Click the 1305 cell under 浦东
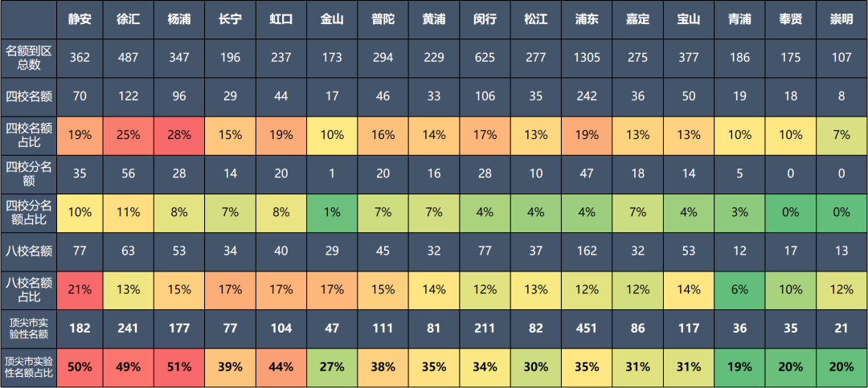The height and width of the screenshot is (388, 868). tap(586, 57)
